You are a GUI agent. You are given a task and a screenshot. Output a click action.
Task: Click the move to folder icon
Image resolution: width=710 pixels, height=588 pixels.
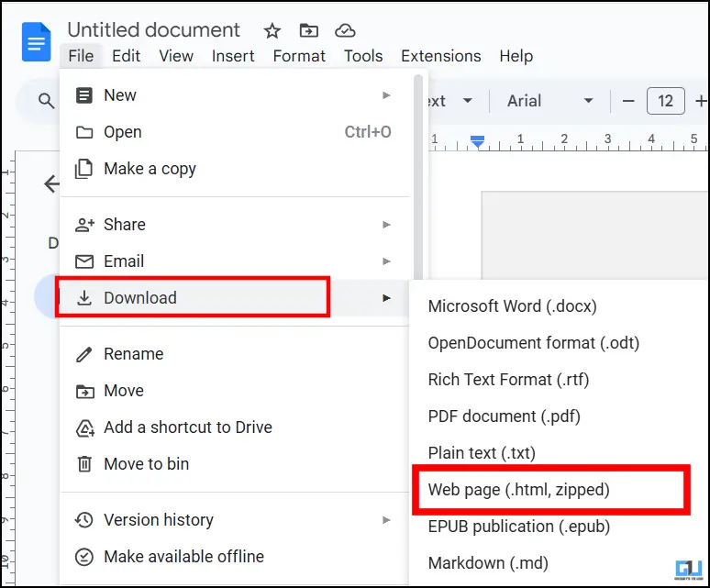[309, 31]
